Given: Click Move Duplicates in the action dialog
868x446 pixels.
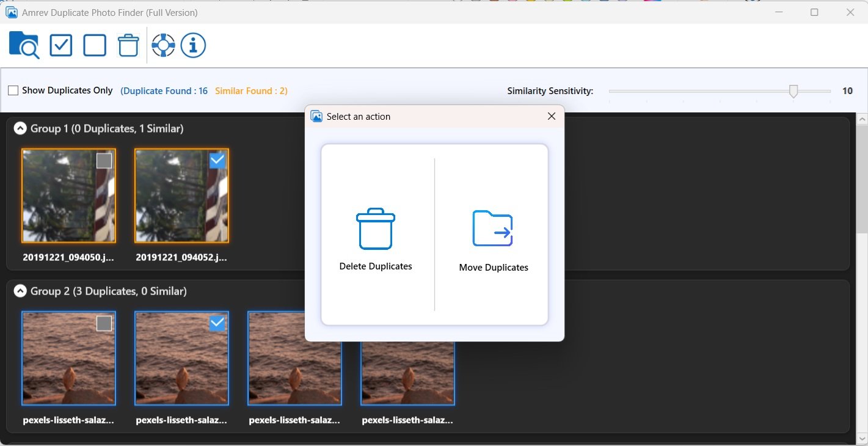Looking at the screenshot, I should (x=493, y=267).
